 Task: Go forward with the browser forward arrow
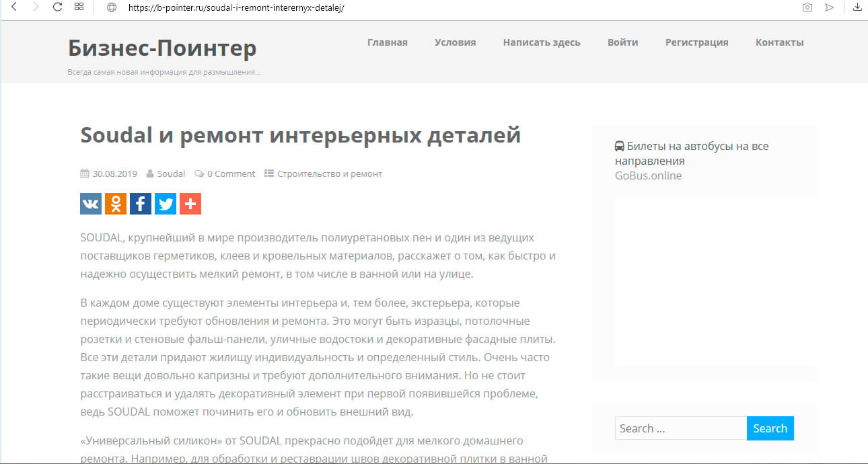36,7
